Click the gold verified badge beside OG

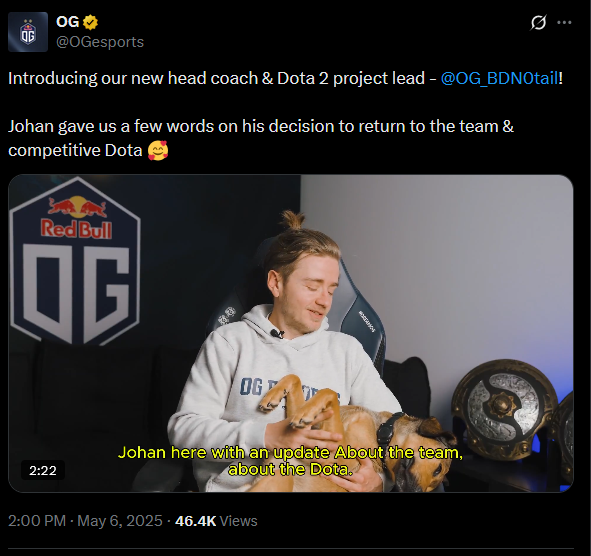[x=90, y=22]
